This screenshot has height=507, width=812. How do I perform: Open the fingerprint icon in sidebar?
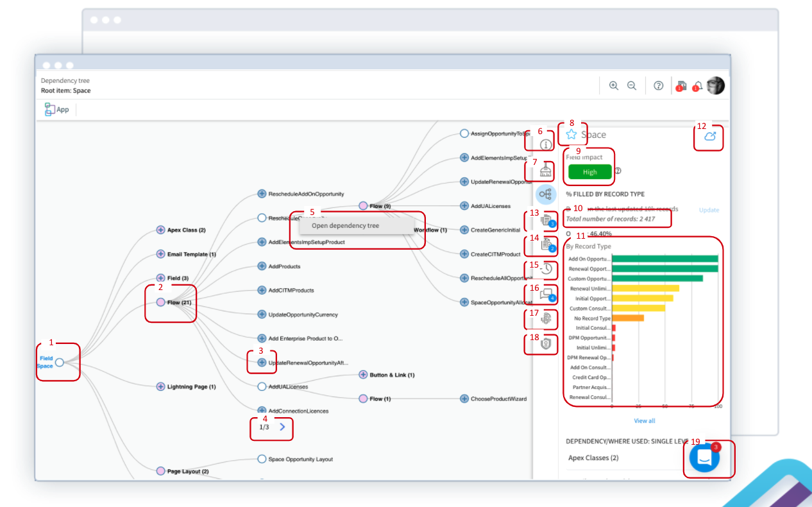[x=546, y=319]
